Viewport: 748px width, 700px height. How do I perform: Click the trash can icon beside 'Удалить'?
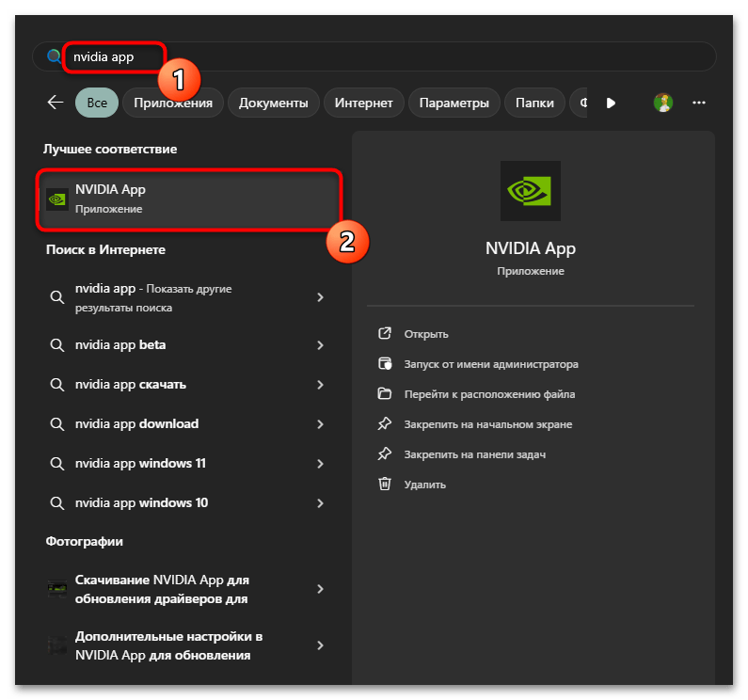(385, 484)
